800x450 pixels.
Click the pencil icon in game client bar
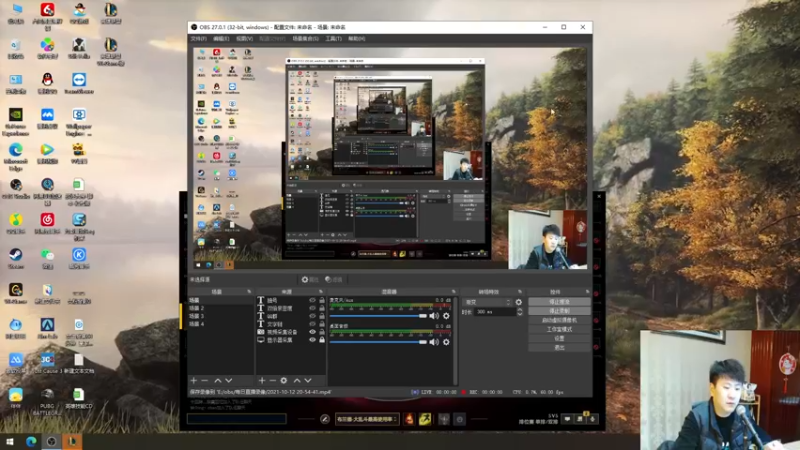coord(324,419)
